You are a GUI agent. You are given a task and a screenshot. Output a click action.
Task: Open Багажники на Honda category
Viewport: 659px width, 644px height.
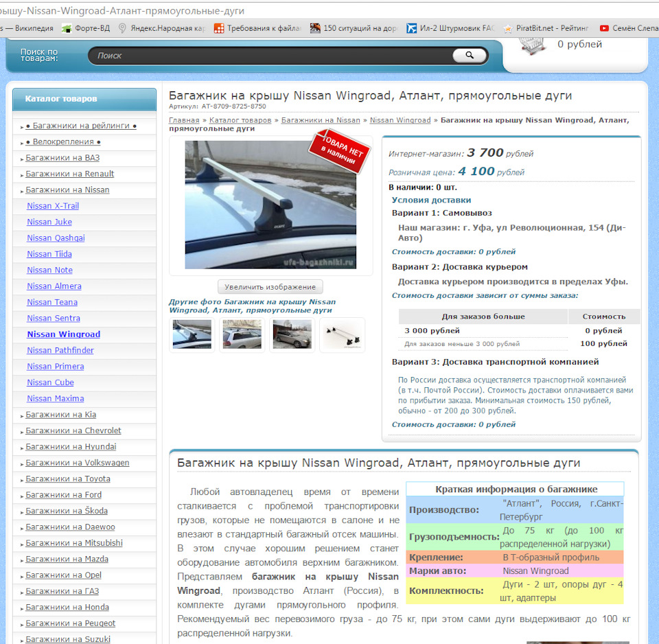tap(67, 607)
